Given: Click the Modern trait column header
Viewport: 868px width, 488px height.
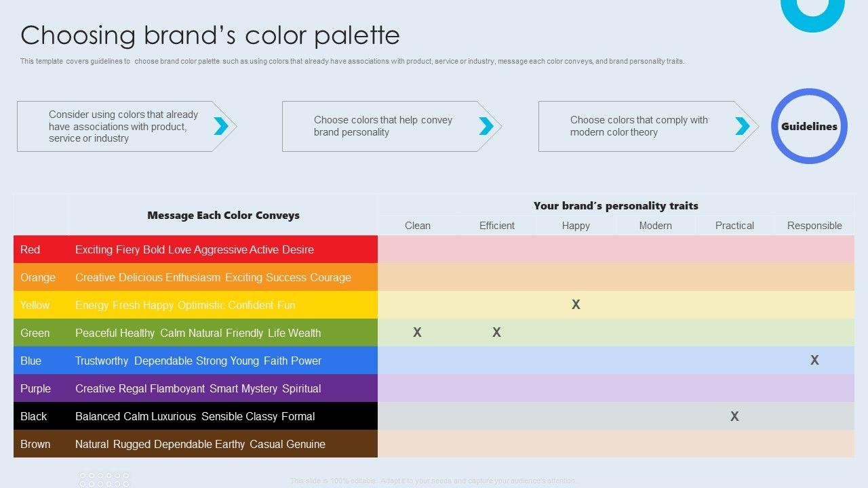Looking at the screenshot, I should pyautogui.click(x=655, y=226).
